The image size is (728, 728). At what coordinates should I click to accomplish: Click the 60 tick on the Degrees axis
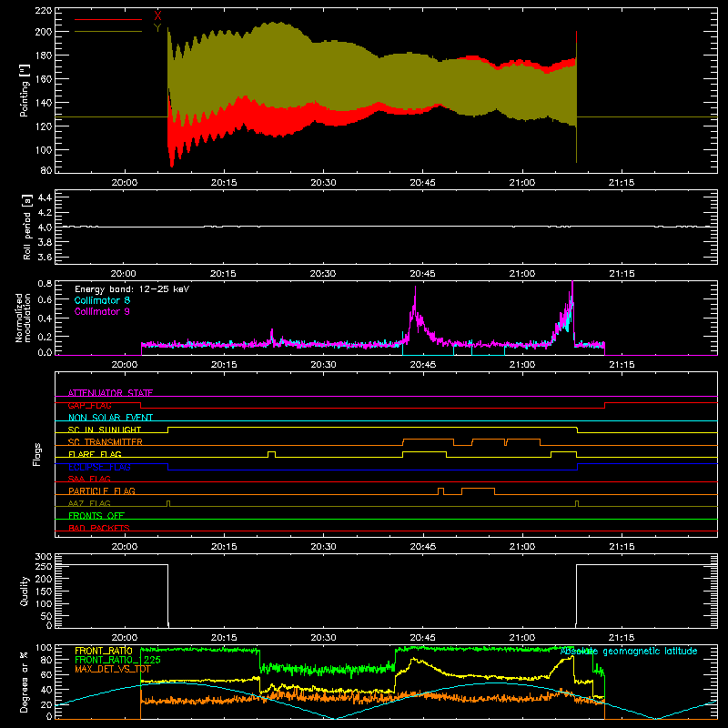46,674
